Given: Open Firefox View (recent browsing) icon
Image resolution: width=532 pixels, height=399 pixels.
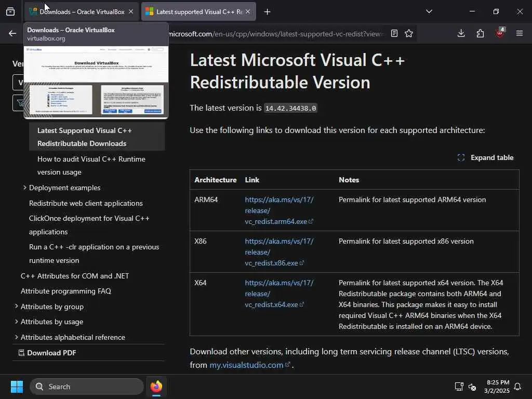Looking at the screenshot, I should [10, 11].
